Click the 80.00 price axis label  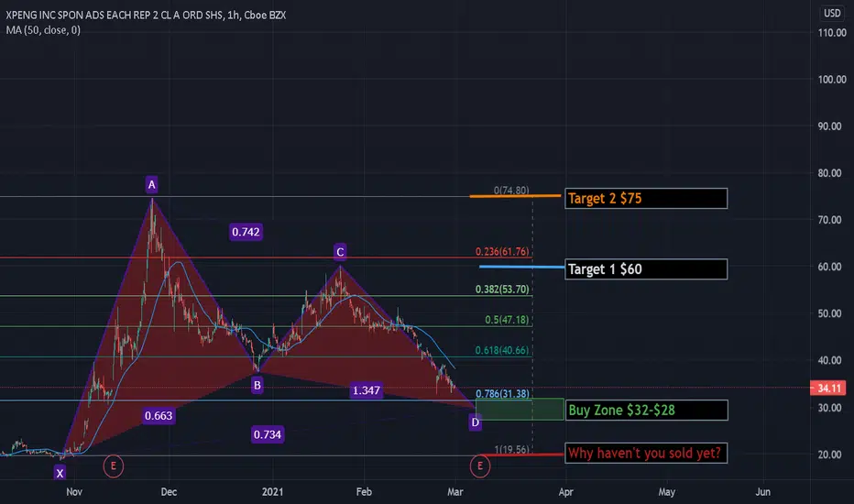click(x=829, y=173)
